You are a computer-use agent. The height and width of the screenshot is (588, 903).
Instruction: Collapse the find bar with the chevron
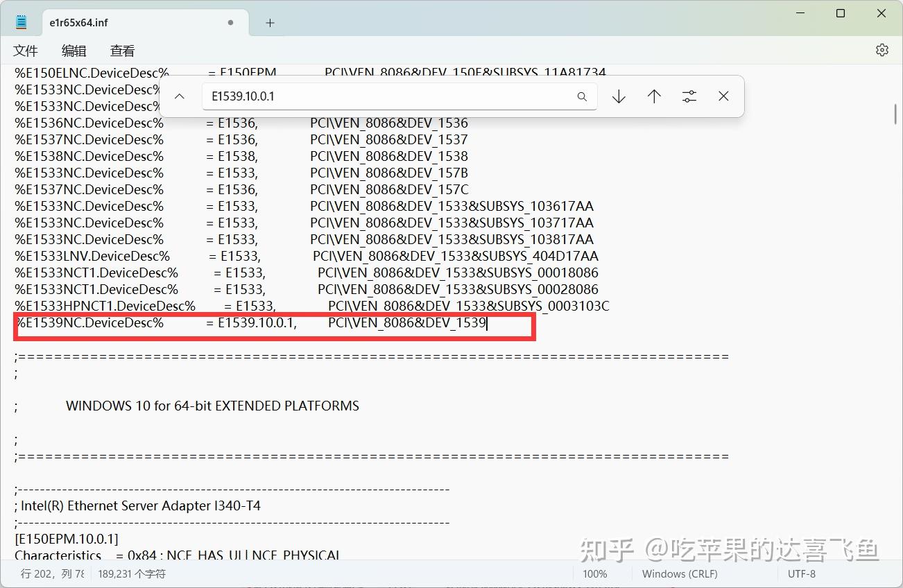point(179,96)
